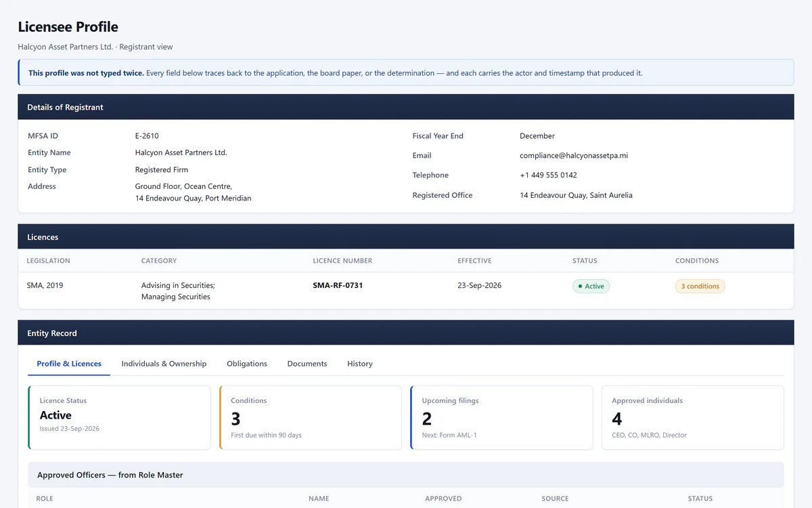Click the Conditions column header

coord(697,261)
